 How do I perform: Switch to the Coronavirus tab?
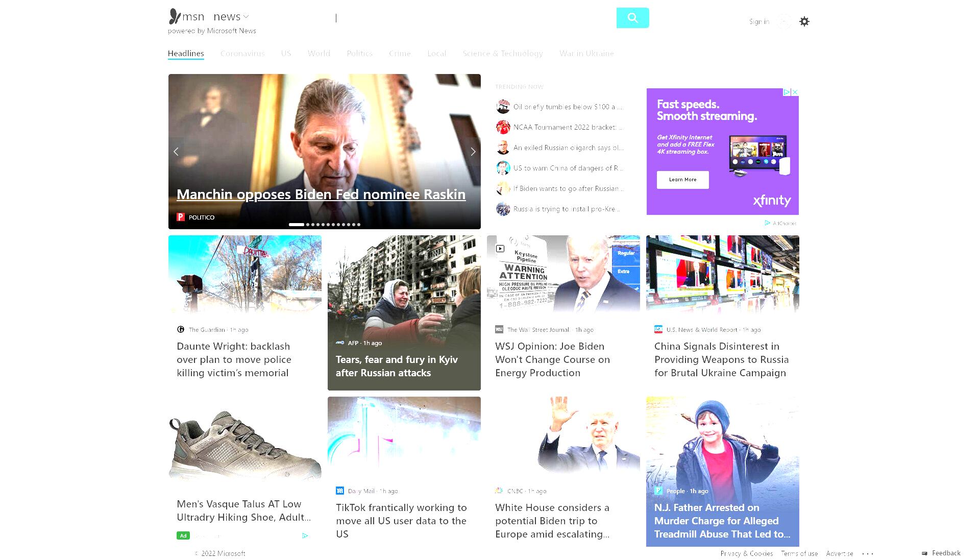pos(242,54)
